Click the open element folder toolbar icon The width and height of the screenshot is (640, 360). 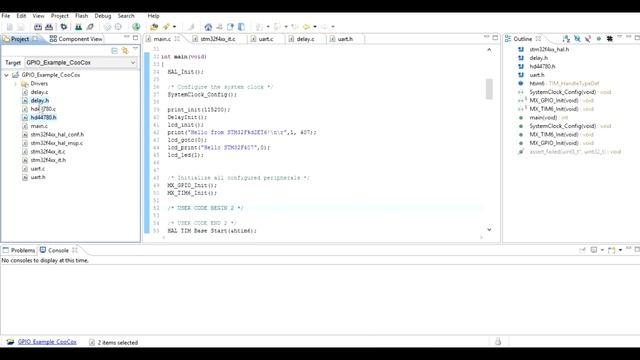154,27
